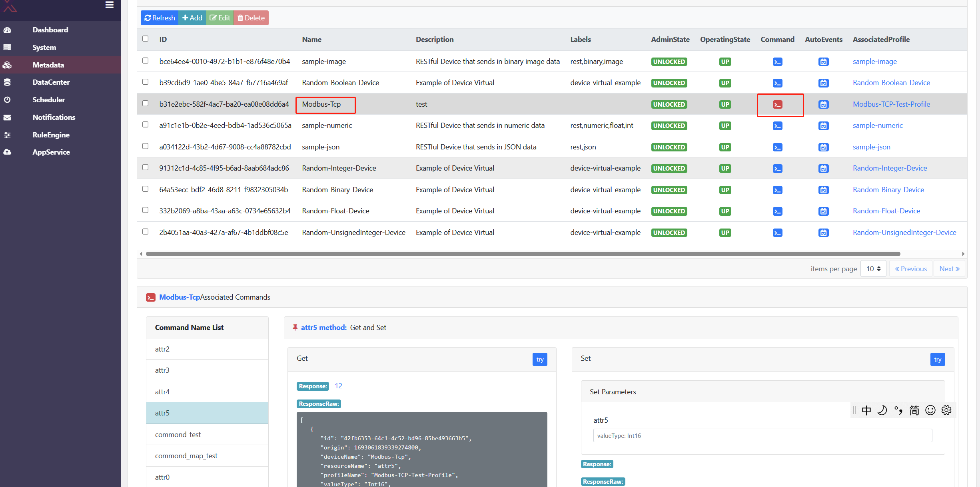Check the Modbus-Tcp row checkbox
The width and height of the screenshot is (980, 487).
pyautogui.click(x=146, y=103)
